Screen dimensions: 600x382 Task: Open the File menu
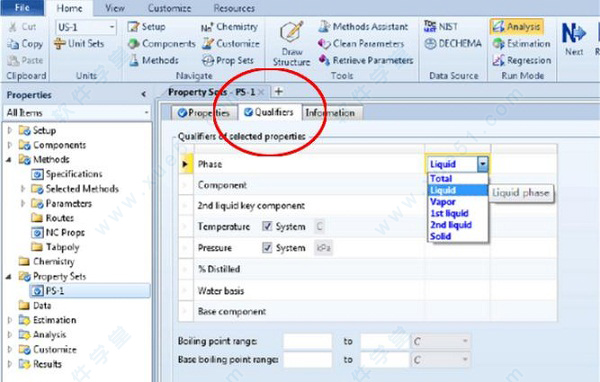pyautogui.click(x=22, y=8)
